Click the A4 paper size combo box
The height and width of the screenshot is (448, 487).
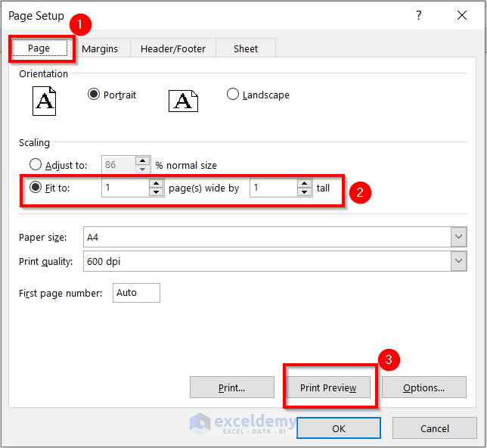pos(275,237)
